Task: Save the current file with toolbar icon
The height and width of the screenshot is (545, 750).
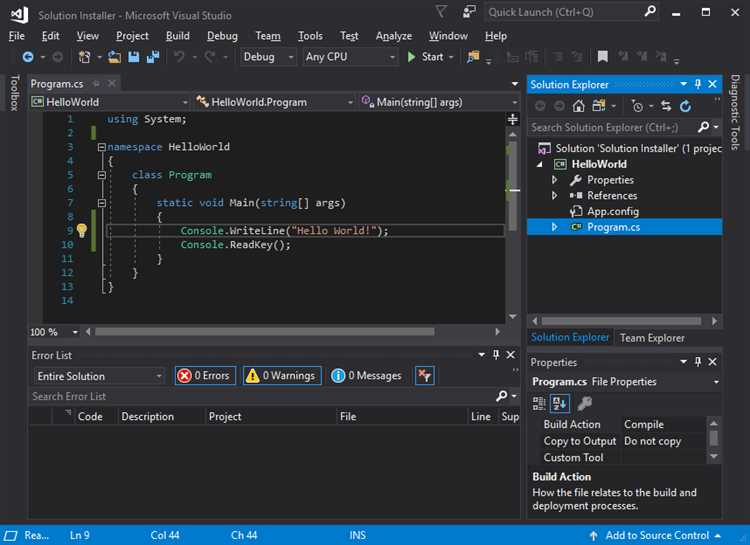Action: tap(133, 57)
